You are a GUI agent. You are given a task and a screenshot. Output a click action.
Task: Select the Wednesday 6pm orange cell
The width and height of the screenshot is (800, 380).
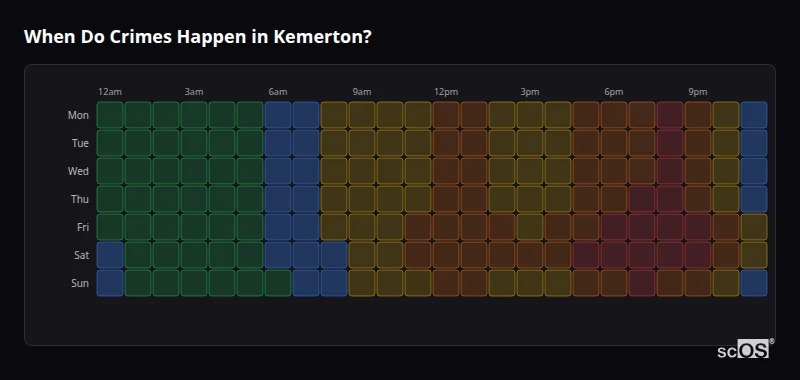coord(614,171)
